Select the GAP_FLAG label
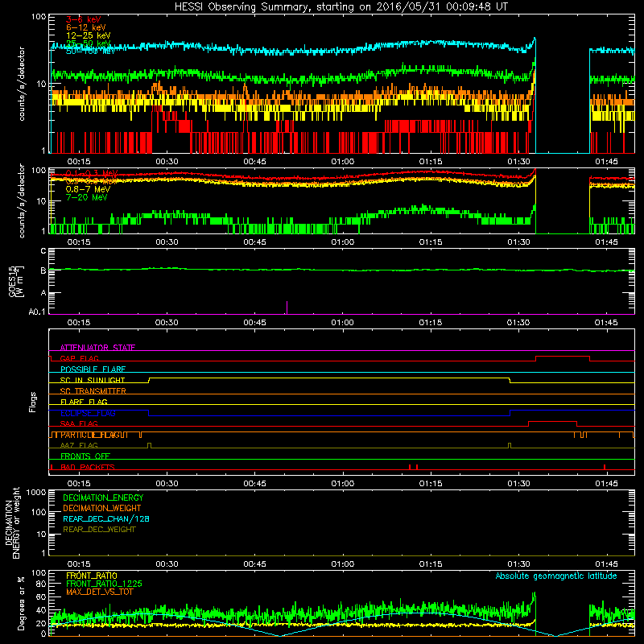 79,358
